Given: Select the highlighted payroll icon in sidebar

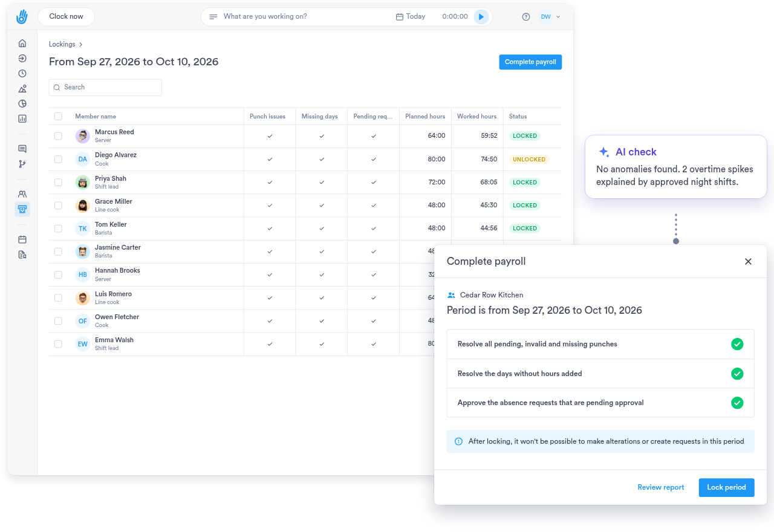Looking at the screenshot, I should pyautogui.click(x=22, y=209).
